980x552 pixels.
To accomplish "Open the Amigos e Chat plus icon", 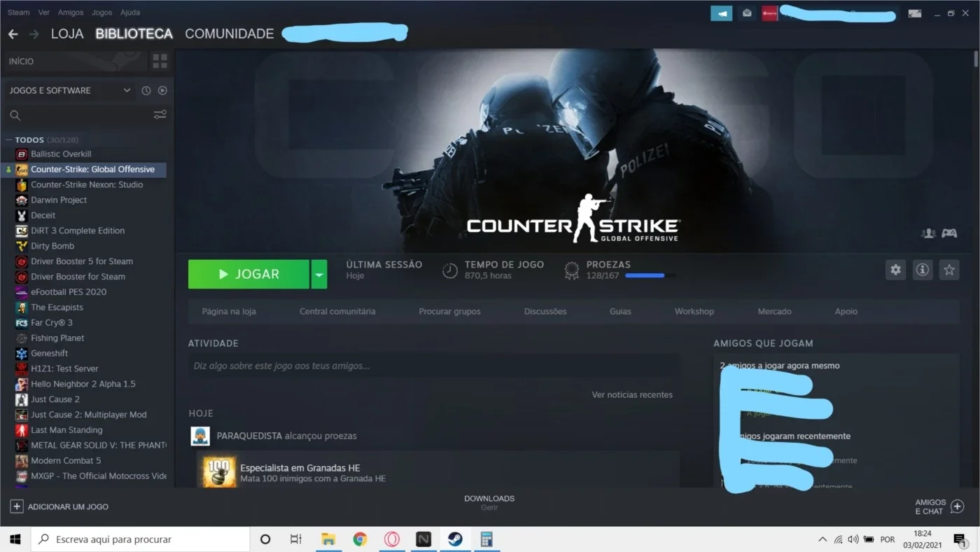I will pyautogui.click(x=957, y=506).
